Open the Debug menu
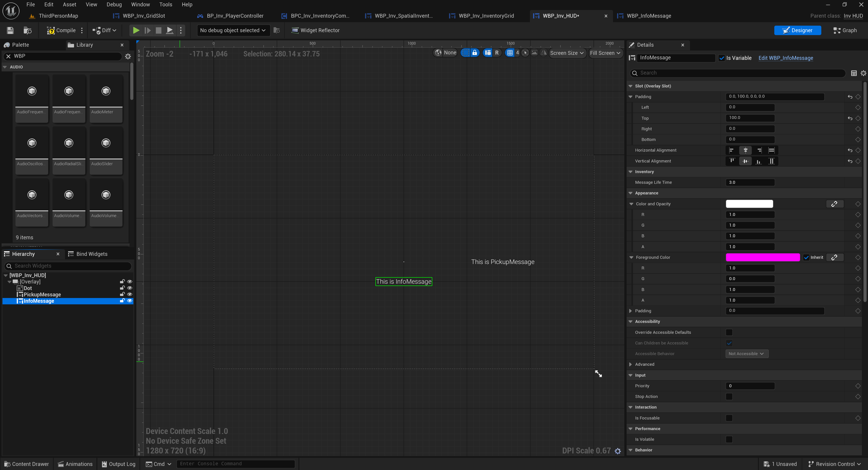This screenshot has width=868, height=470. (x=114, y=4)
